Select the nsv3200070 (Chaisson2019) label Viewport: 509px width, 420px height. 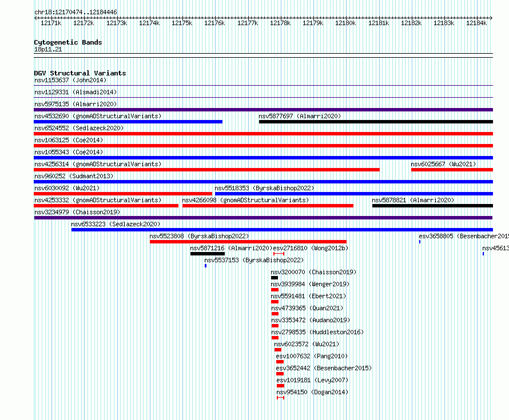pyautogui.click(x=313, y=272)
